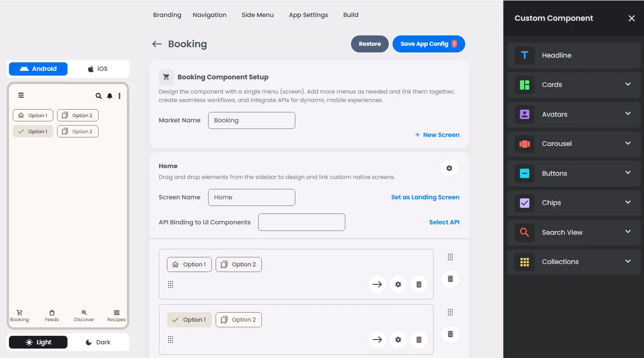Click the Set as Landing Screen link
Image resolution: width=644 pixels, height=358 pixels.
425,197
